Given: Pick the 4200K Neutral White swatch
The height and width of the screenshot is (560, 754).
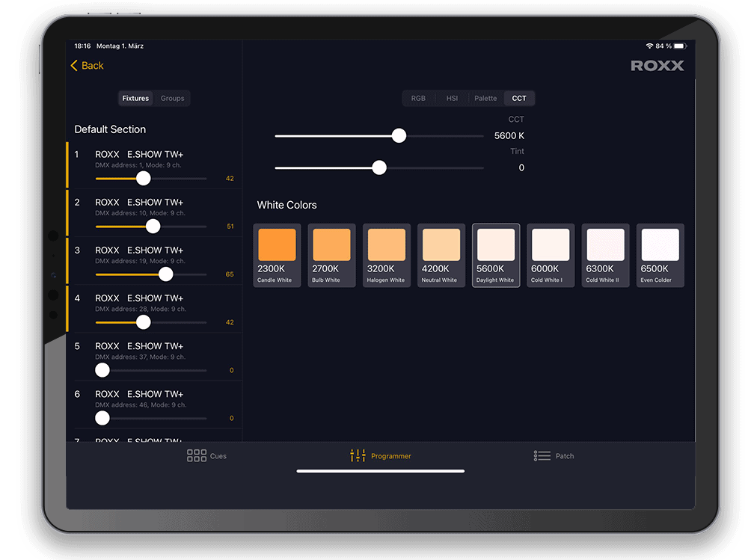Looking at the screenshot, I should (x=441, y=255).
